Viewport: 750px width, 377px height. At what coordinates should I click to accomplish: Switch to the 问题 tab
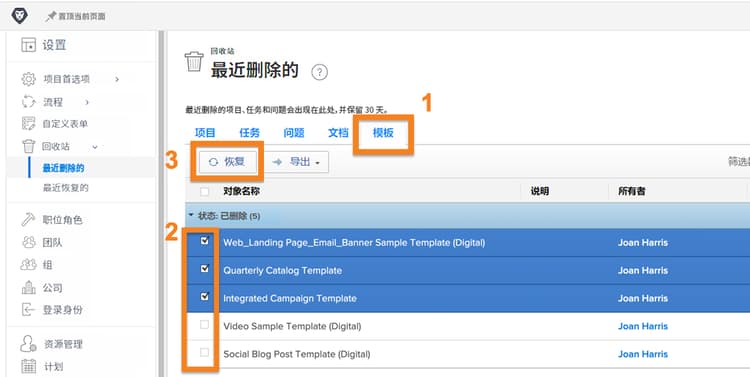(x=294, y=133)
